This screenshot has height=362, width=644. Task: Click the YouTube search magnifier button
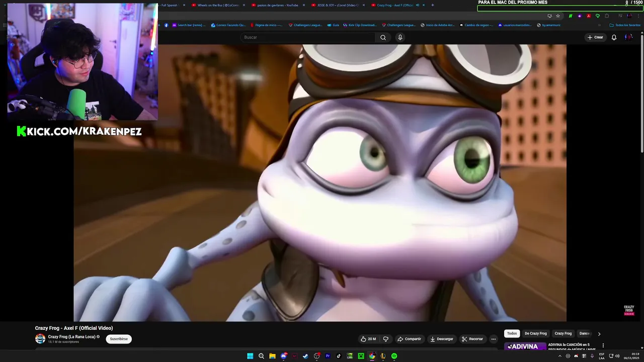383,37
